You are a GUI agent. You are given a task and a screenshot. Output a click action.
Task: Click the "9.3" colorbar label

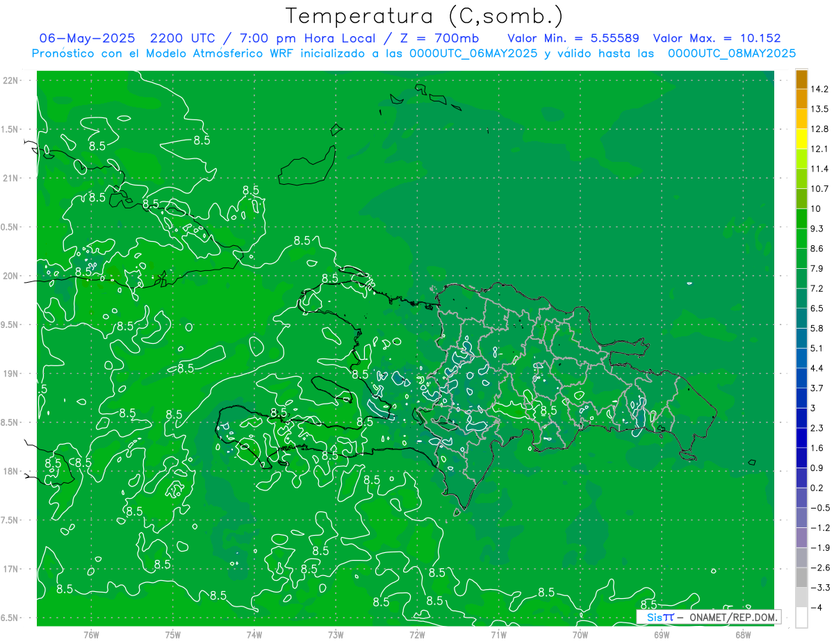[817, 229]
